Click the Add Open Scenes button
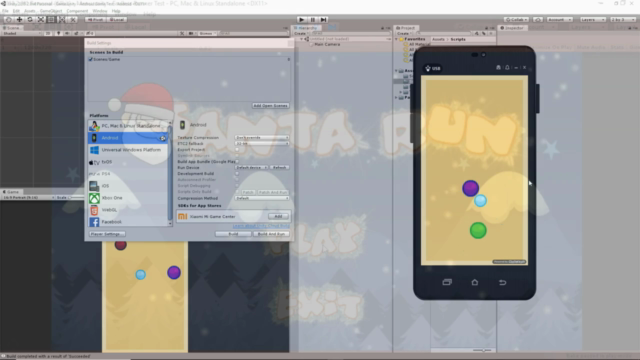 point(271,105)
